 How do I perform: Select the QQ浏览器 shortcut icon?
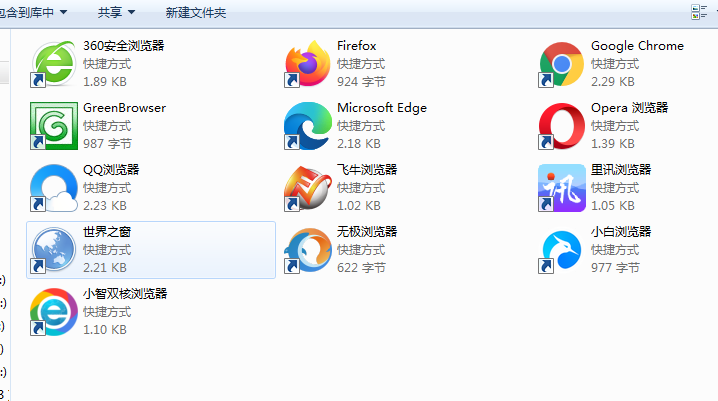pyautogui.click(x=54, y=188)
